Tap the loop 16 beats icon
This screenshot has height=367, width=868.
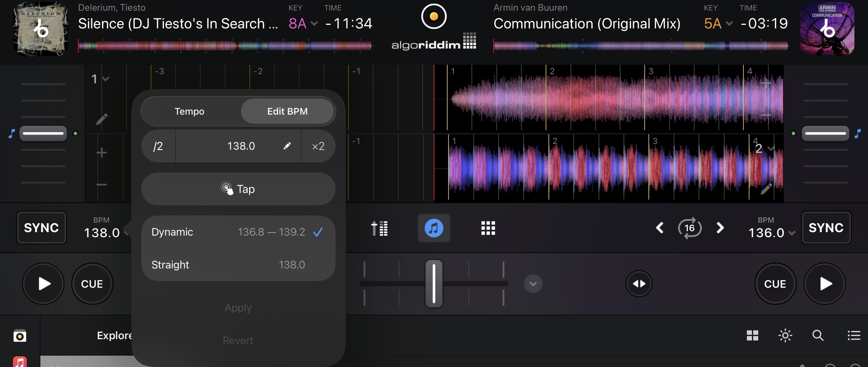[690, 228]
